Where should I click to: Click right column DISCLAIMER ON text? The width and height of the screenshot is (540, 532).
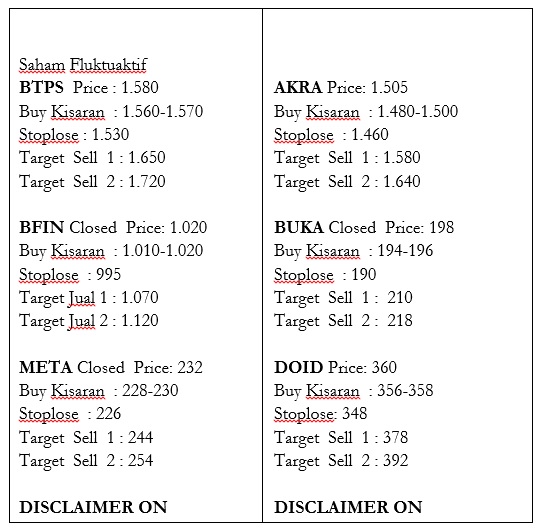348,508
